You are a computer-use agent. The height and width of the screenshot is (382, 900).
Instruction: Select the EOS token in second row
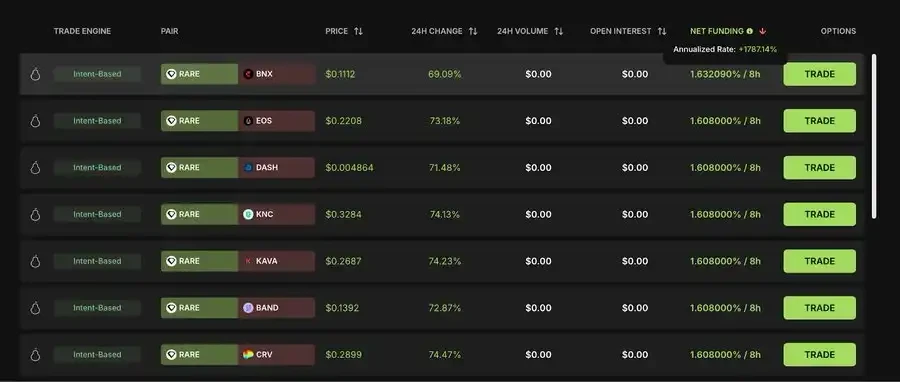[x=277, y=121]
